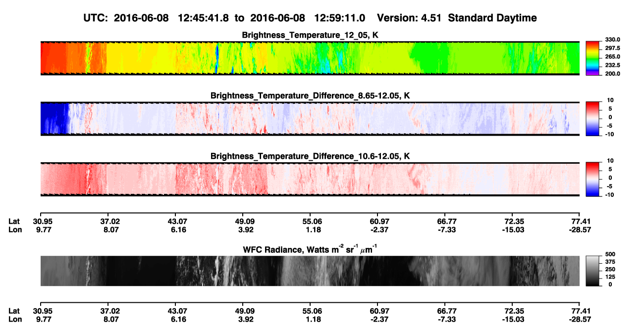The width and height of the screenshot is (644, 330).
Task: Click the 232.5 colorbar label
Action: tap(613, 65)
